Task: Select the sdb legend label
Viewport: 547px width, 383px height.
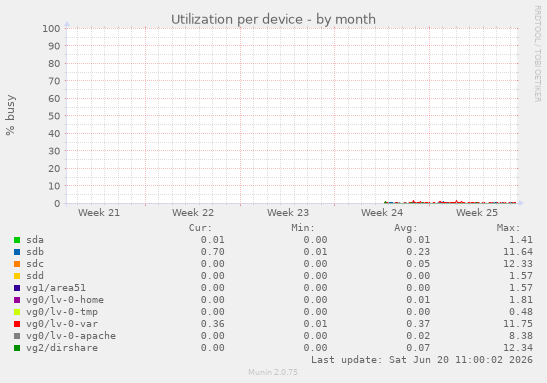Action: pyautogui.click(x=35, y=252)
